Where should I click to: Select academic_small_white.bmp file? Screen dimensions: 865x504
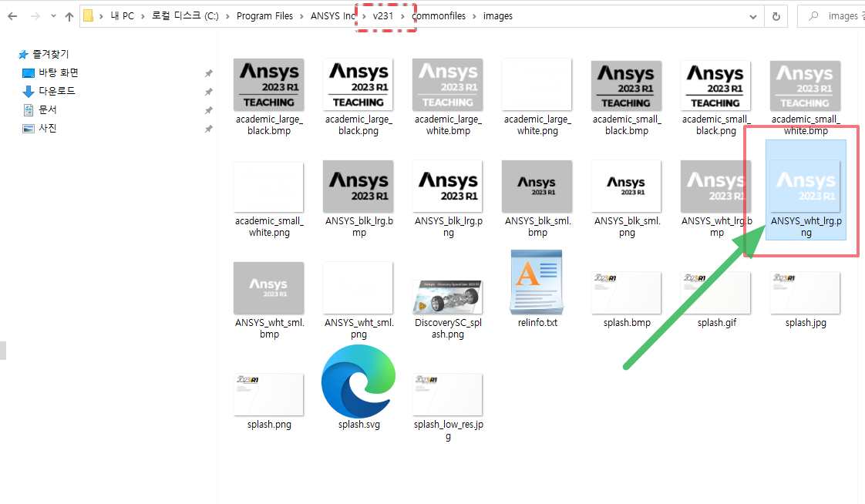tap(805, 98)
